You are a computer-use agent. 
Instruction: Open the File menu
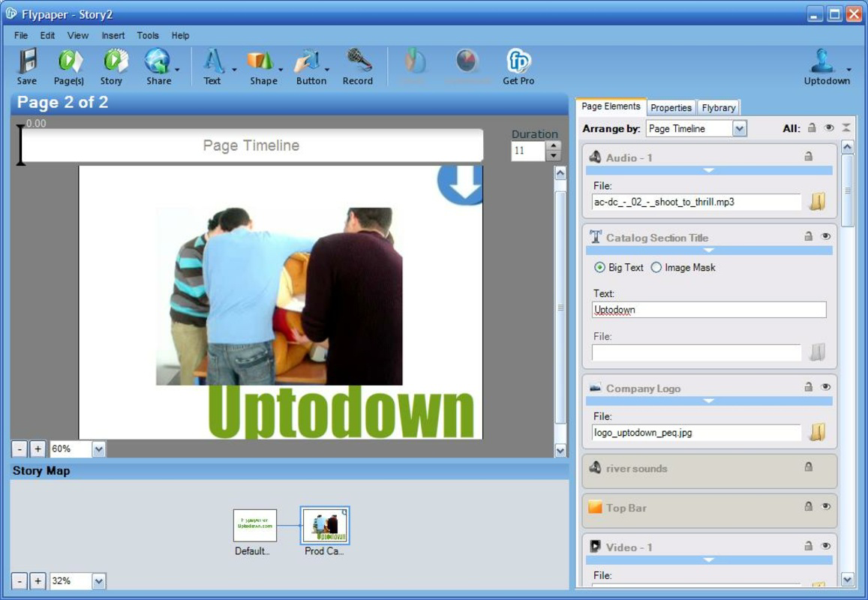pos(21,35)
